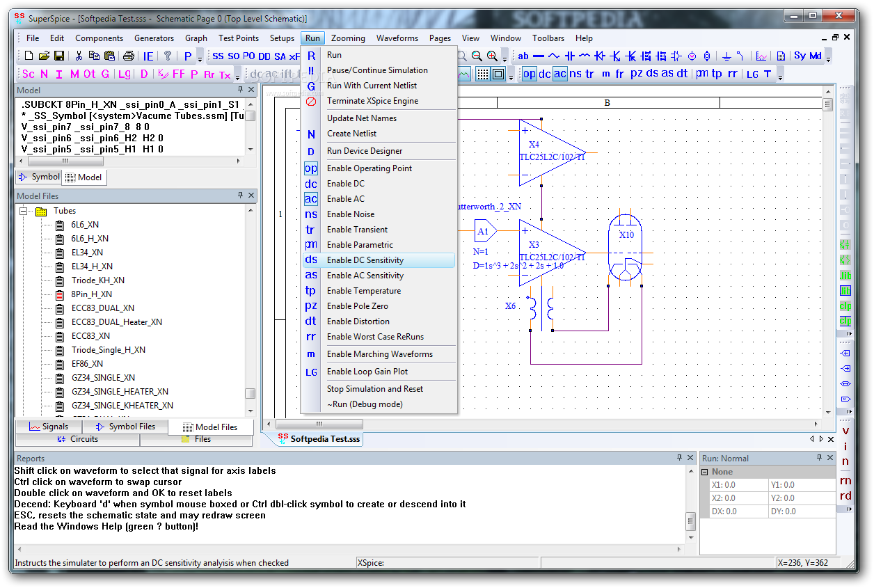
Task: Open file using the folder icon
Action: 44,56
